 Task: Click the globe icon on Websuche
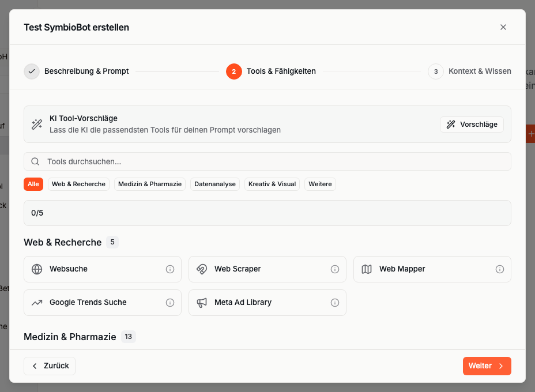pos(37,269)
